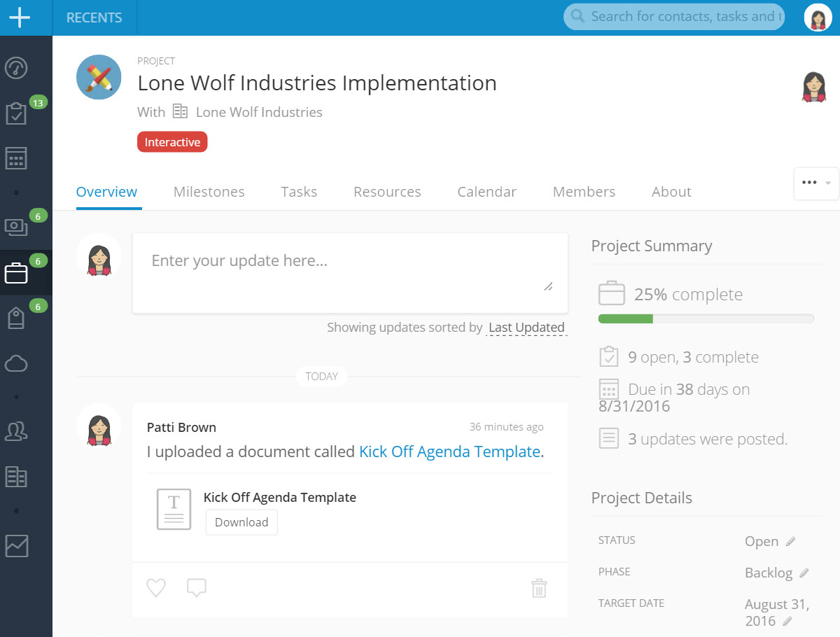Open the projects briefcase sidebar icon
Viewport: 840px width, 637px height.
click(16, 273)
